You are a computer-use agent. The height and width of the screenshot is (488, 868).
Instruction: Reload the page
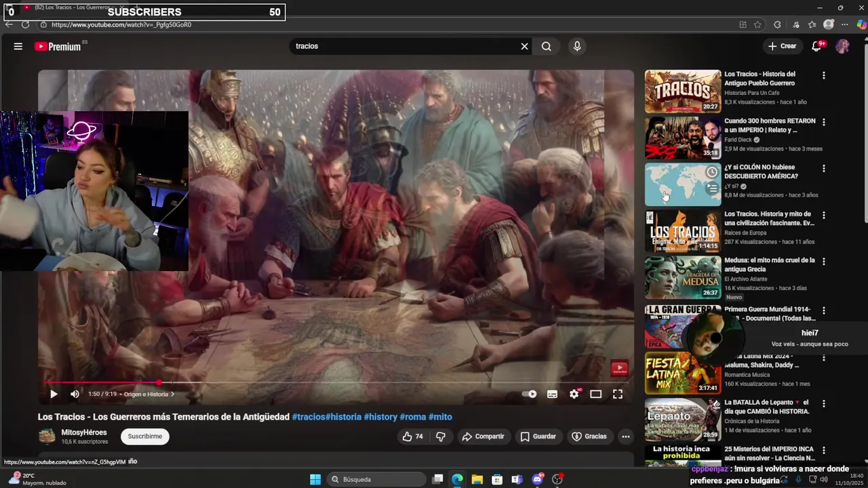[x=25, y=24]
